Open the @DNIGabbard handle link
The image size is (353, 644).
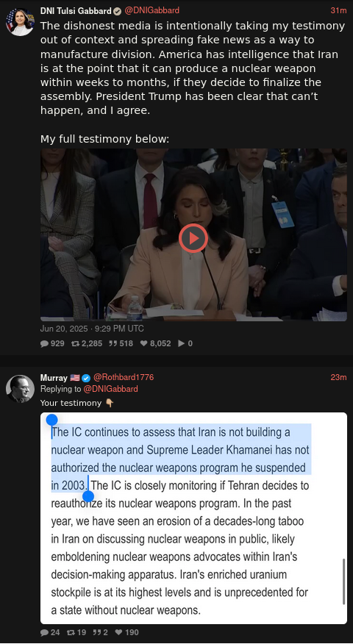pos(151,10)
